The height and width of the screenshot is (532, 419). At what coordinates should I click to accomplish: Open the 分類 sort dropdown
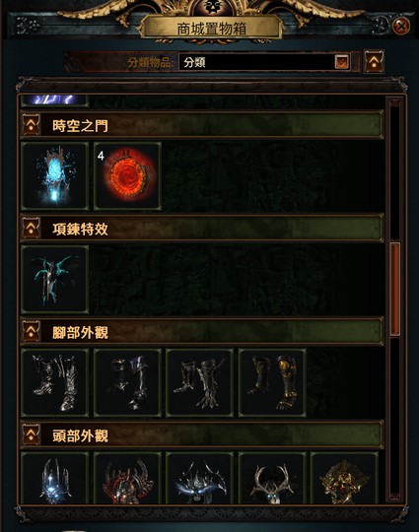pos(264,62)
